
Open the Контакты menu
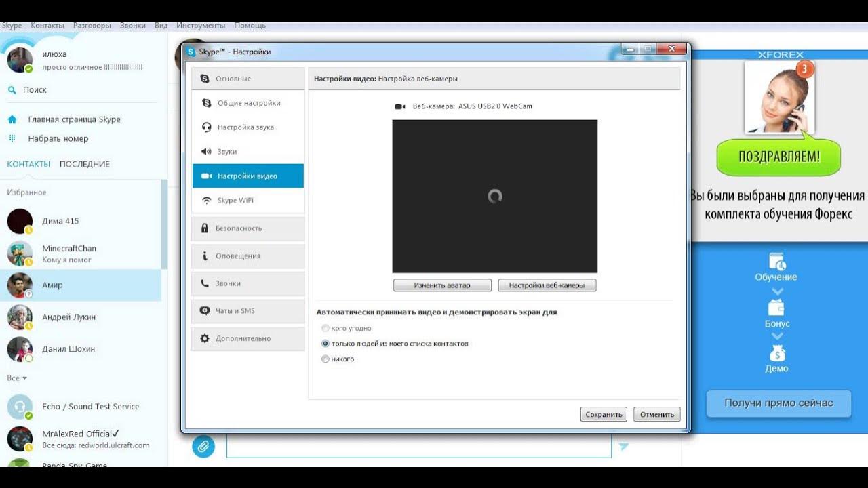click(x=47, y=25)
